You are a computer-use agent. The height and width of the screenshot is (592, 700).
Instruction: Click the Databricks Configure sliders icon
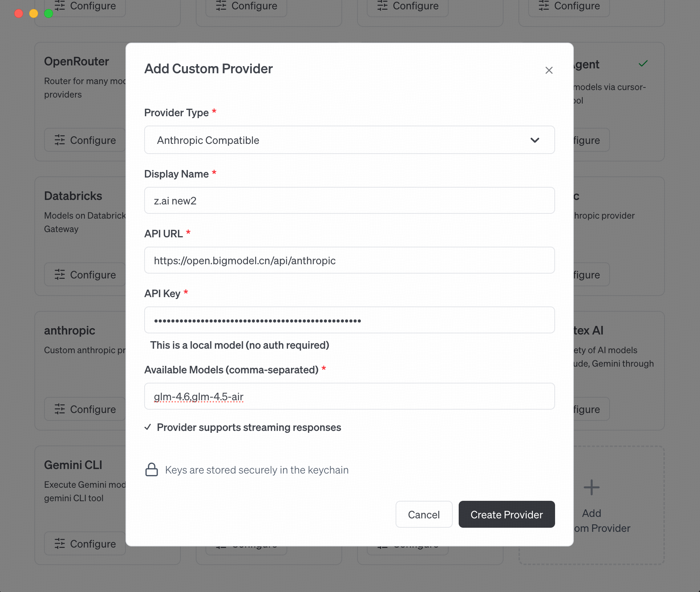60,275
